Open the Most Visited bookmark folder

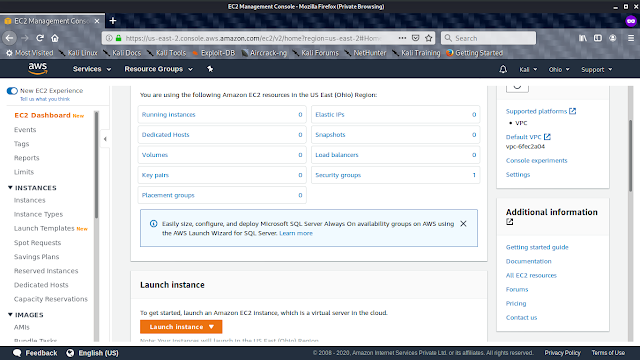coord(30,53)
